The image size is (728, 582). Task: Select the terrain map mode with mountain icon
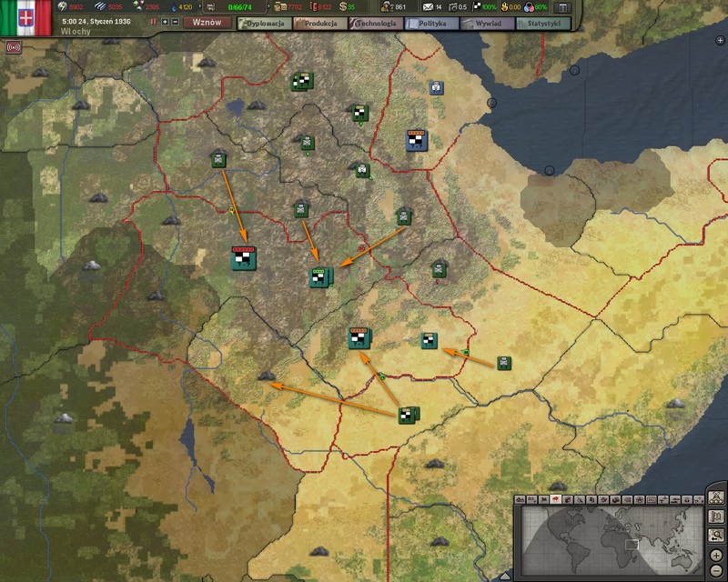[x=520, y=500]
